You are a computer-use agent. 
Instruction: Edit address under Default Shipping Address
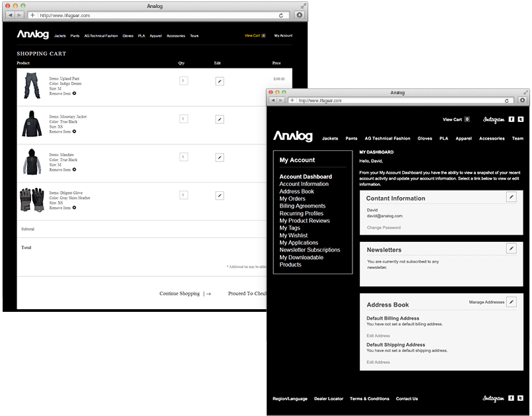tap(378, 362)
